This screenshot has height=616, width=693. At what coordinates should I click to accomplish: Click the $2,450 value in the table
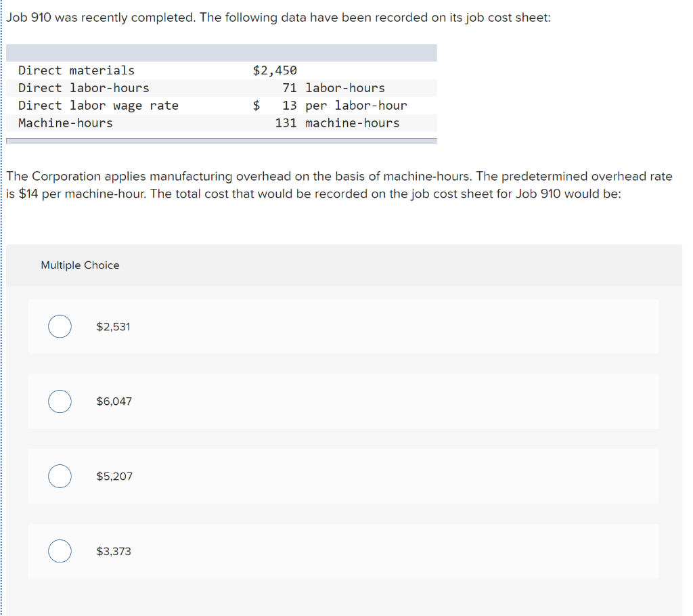point(275,70)
